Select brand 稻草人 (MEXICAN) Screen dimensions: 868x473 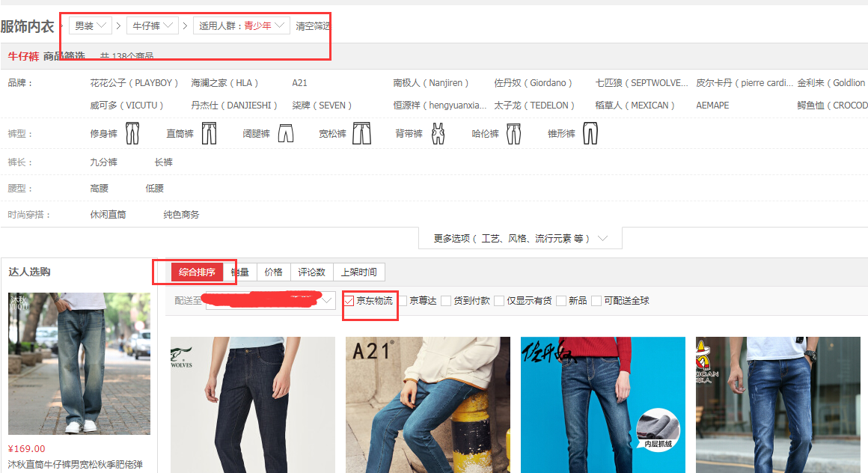pos(635,105)
